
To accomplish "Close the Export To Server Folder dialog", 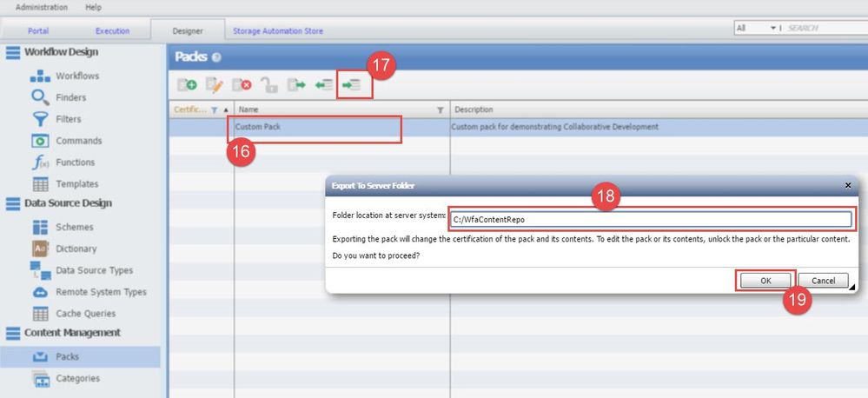I will 847,185.
